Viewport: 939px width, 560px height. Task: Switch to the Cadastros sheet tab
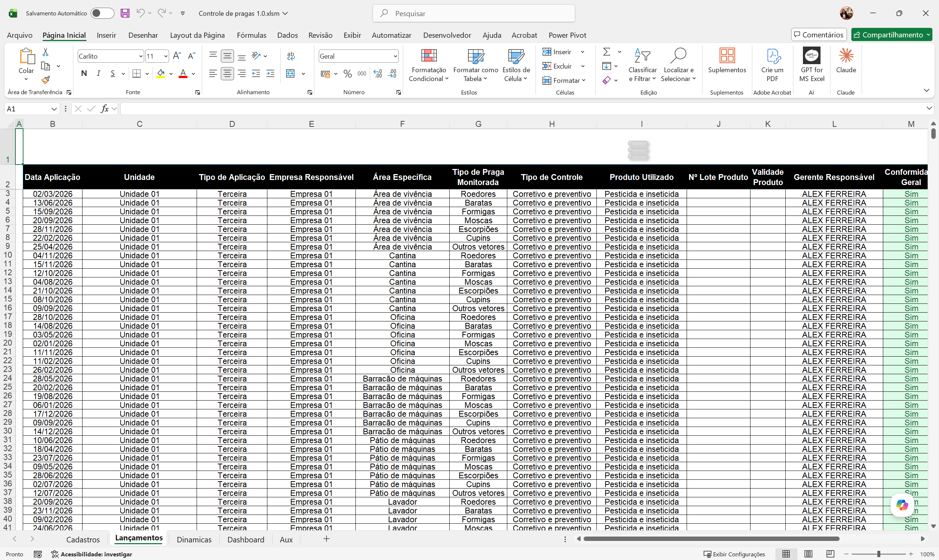click(83, 539)
